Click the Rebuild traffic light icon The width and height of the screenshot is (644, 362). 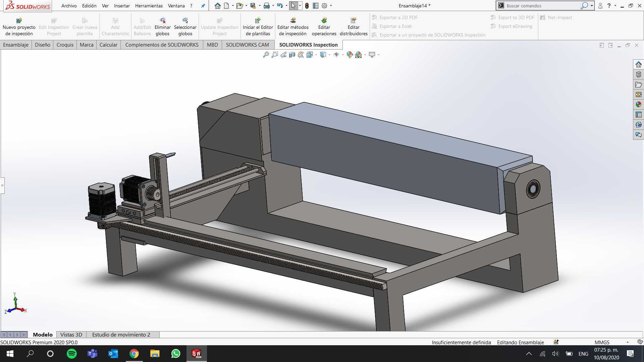(307, 6)
